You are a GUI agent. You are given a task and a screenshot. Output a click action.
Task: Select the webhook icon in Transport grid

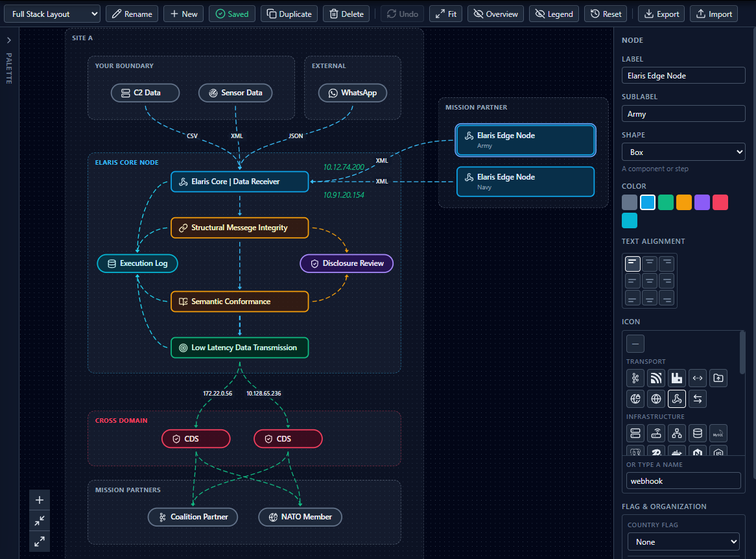pos(676,399)
